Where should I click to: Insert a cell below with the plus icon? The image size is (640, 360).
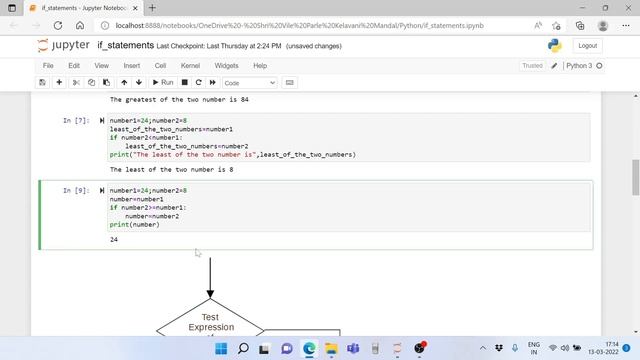pyautogui.click(x=59, y=82)
